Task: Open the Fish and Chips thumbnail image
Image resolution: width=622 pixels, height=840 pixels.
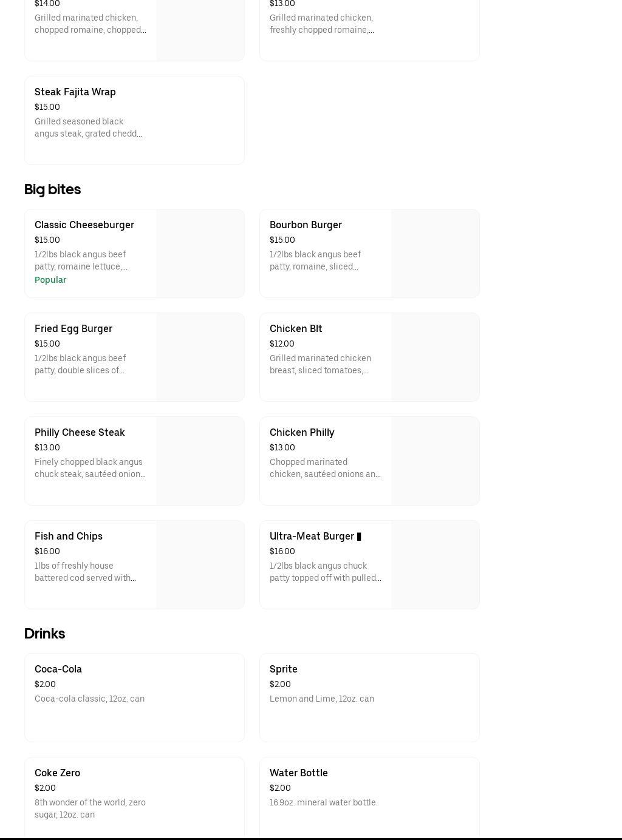Action: click(200, 564)
